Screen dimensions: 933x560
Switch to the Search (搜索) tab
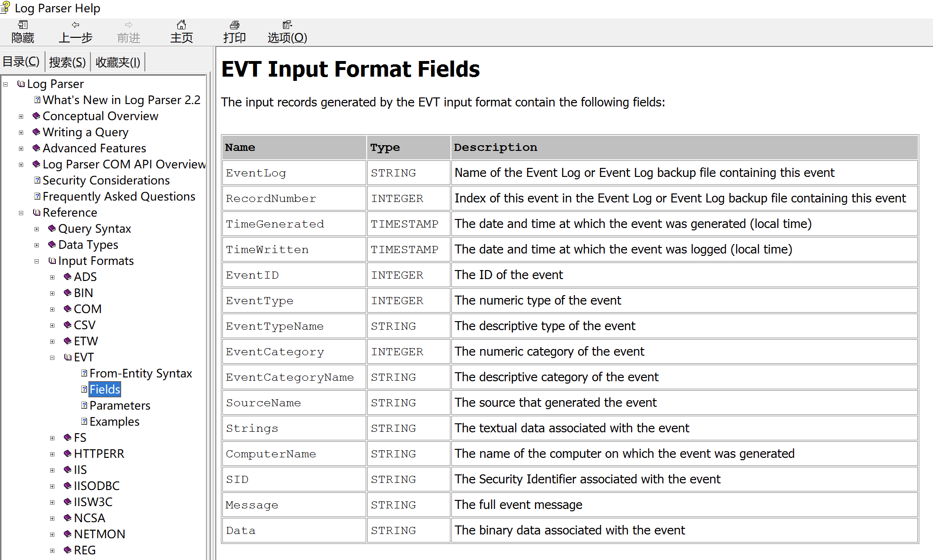(x=67, y=62)
